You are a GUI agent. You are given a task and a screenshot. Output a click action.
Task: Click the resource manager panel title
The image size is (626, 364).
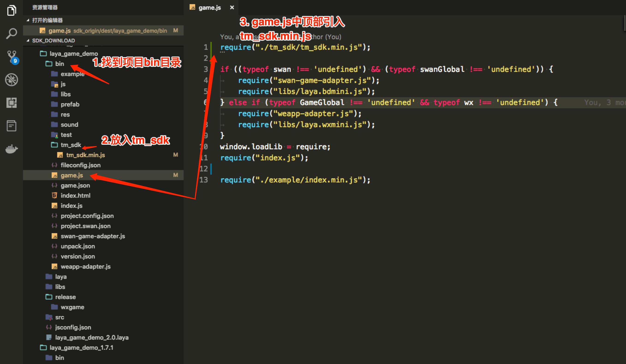(45, 7)
